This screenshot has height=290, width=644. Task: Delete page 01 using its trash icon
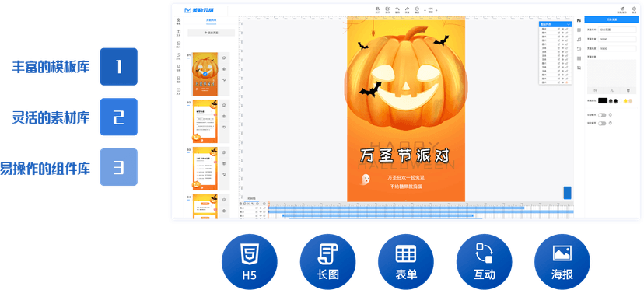coord(224,69)
